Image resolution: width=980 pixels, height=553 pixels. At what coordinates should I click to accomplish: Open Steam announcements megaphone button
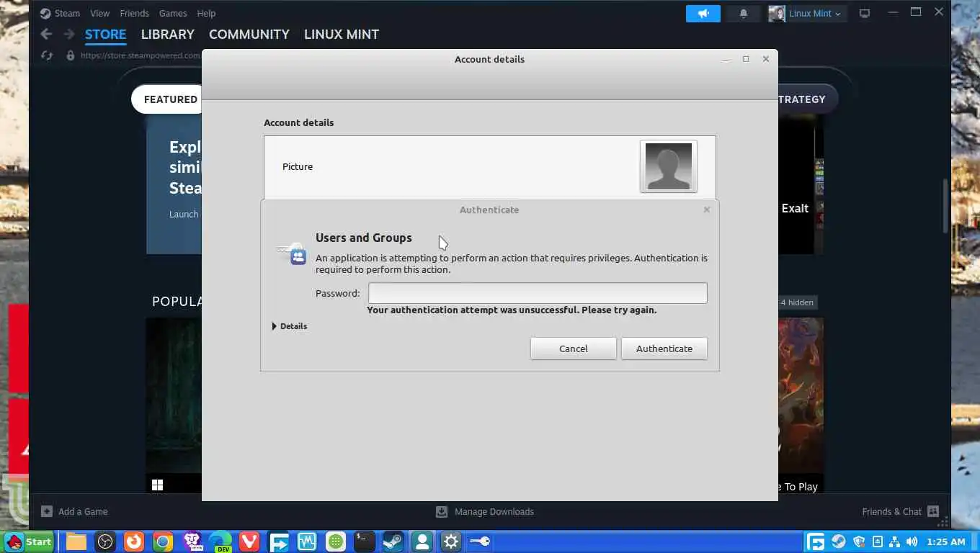tap(703, 14)
